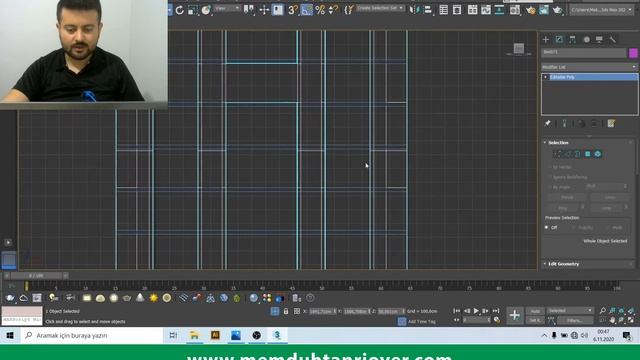
Task: Expand the Editable Poly stack arrow
Action: pyautogui.click(x=545, y=77)
